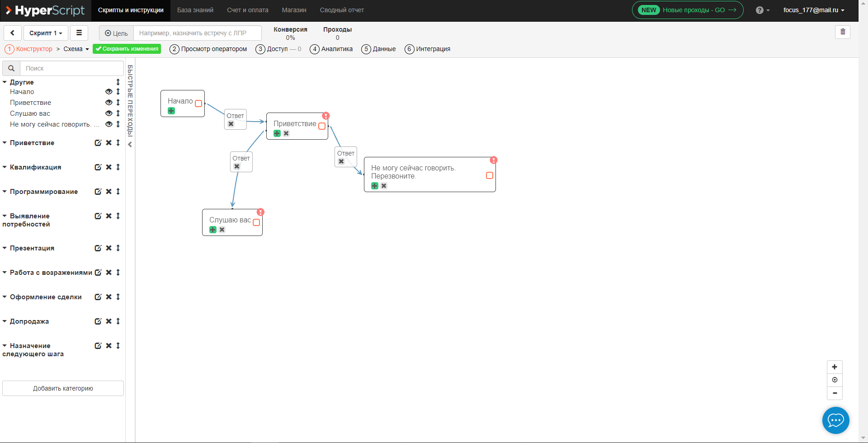Click warning badge on Приветствие node

(x=326, y=116)
